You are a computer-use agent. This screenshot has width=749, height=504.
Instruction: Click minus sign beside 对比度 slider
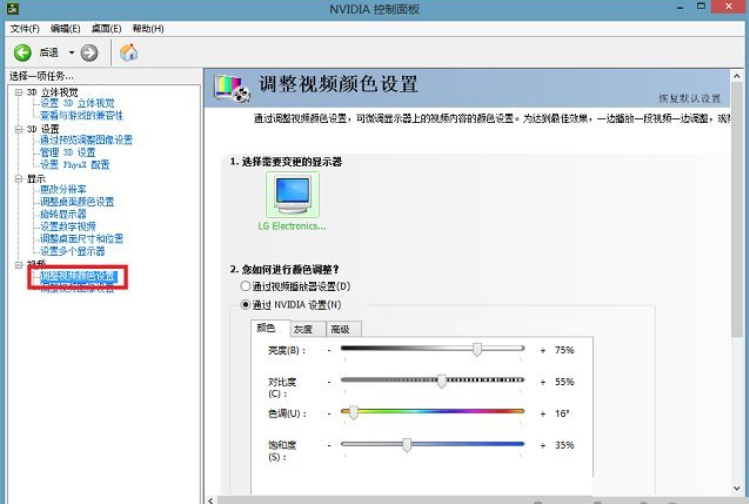(329, 382)
